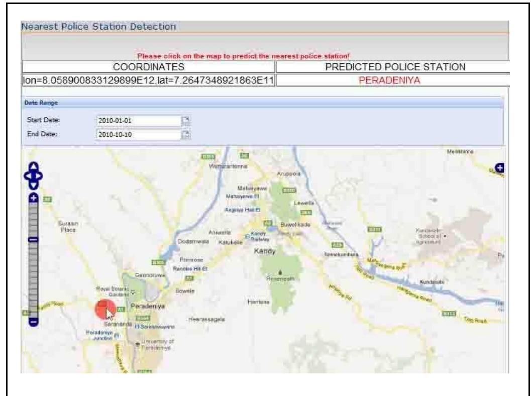Click the Kandy Railway station map icon
532x396 pixels.
tap(247, 236)
